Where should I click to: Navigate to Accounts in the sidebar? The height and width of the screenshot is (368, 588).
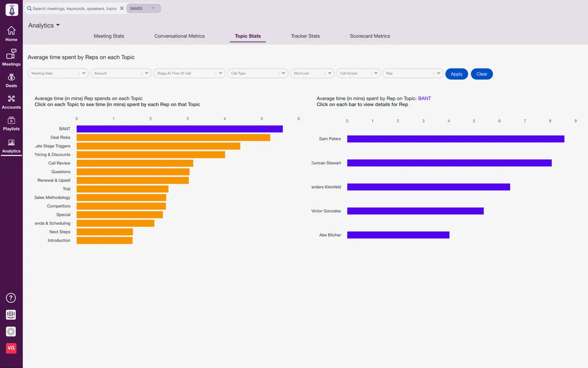point(12,102)
